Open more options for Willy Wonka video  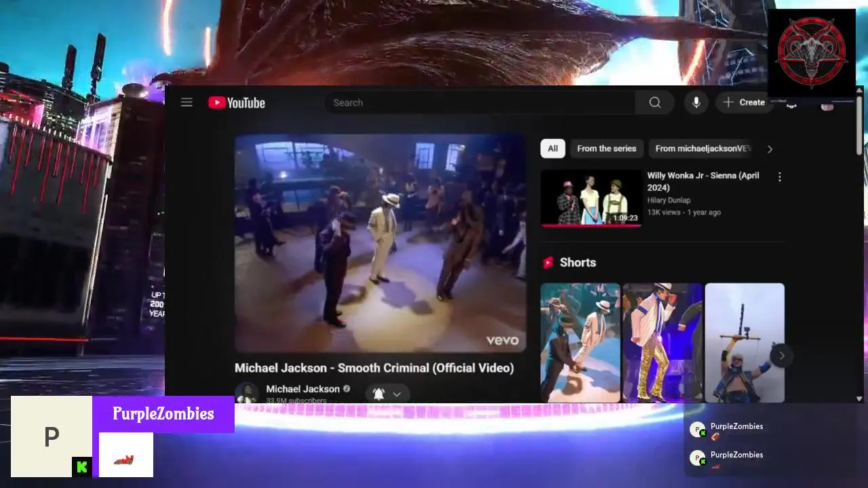coord(779,177)
